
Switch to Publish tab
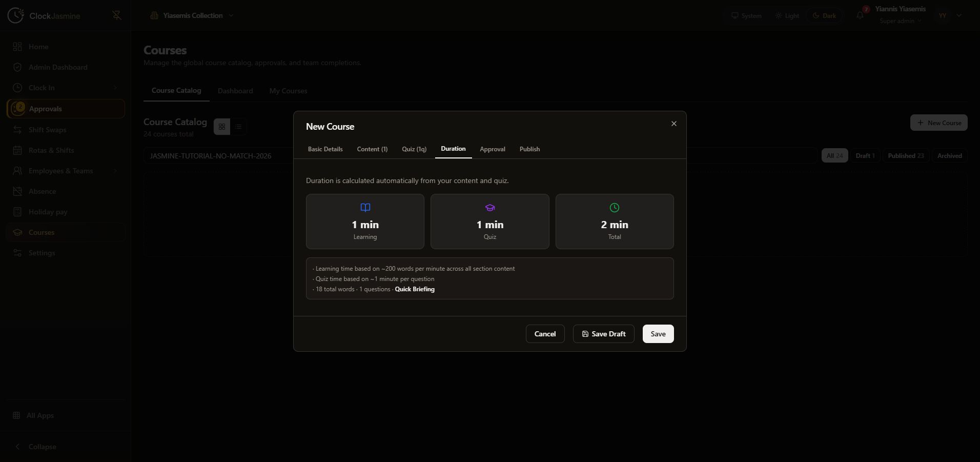point(529,149)
